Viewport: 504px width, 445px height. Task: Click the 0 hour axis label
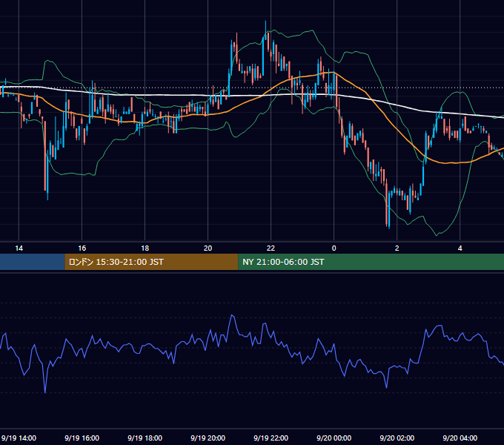click(x=334, y=248)
